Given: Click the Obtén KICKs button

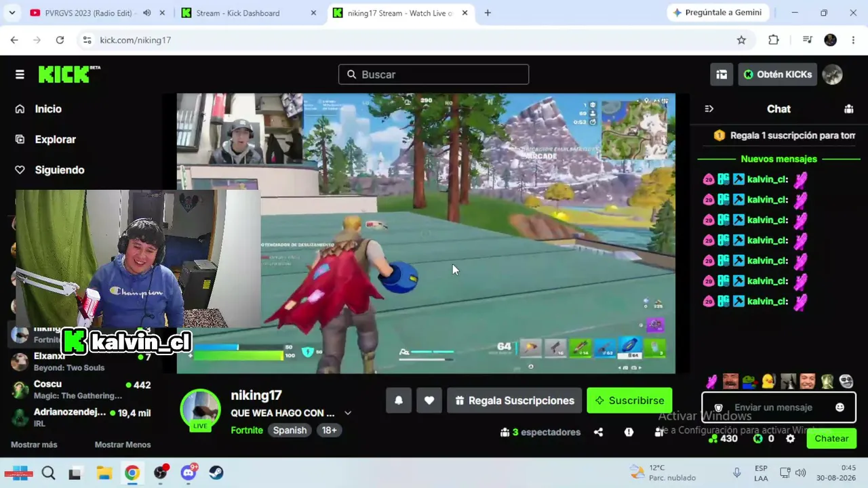Looking at the screenshot, I should tap(777, 75).
